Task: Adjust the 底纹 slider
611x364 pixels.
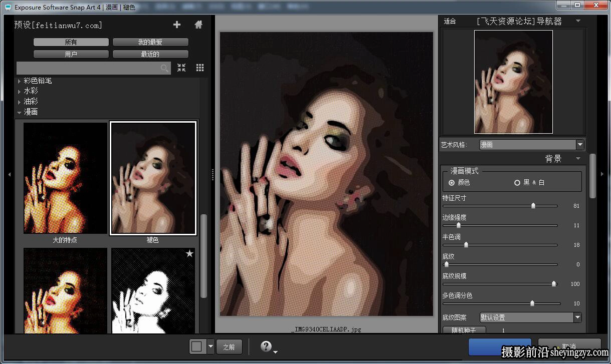Action: tap(447, 264)
